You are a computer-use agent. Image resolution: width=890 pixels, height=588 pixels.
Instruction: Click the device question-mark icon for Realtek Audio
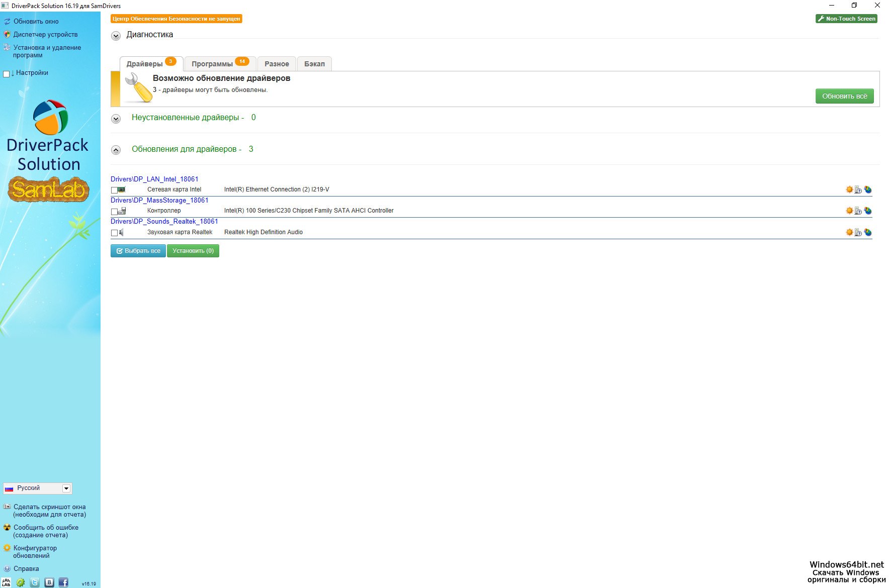click(858, 232)
